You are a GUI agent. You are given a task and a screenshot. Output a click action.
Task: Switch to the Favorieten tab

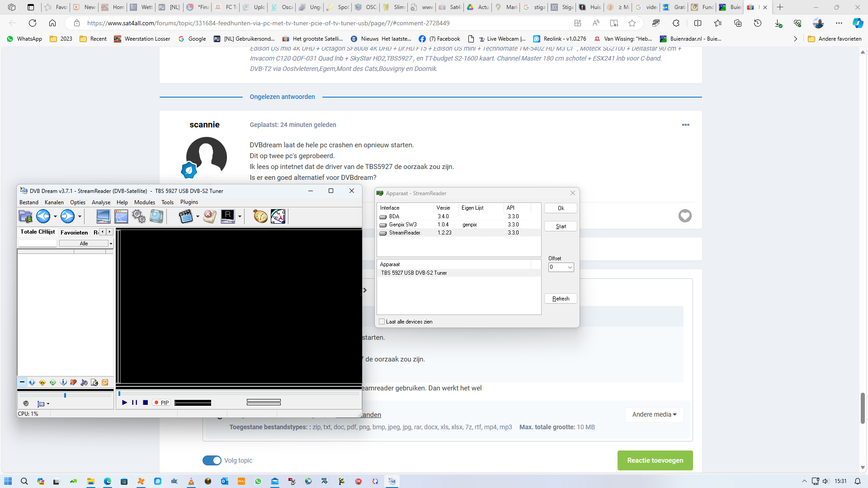click(x=74, y=232)
